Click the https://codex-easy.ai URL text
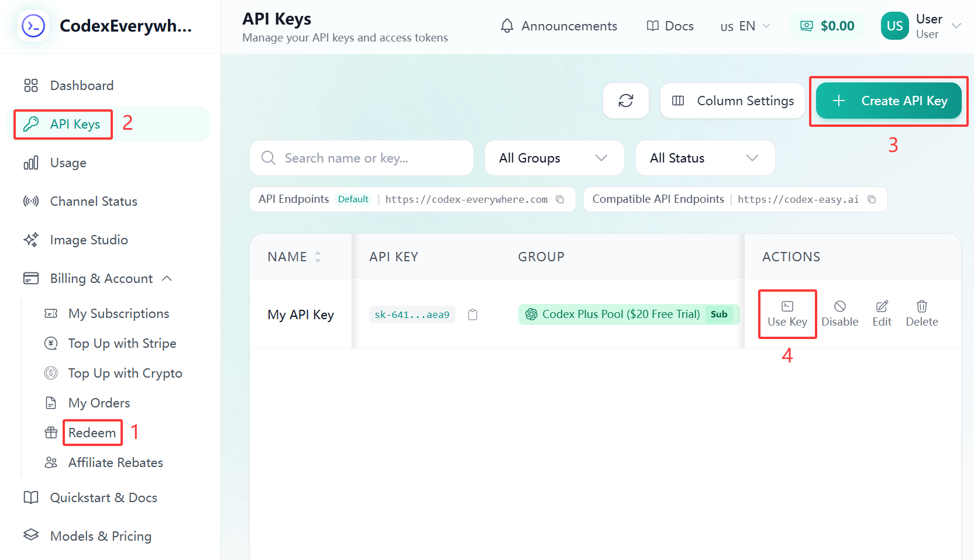This screenshot has width=974, height=560. point(798,199)
